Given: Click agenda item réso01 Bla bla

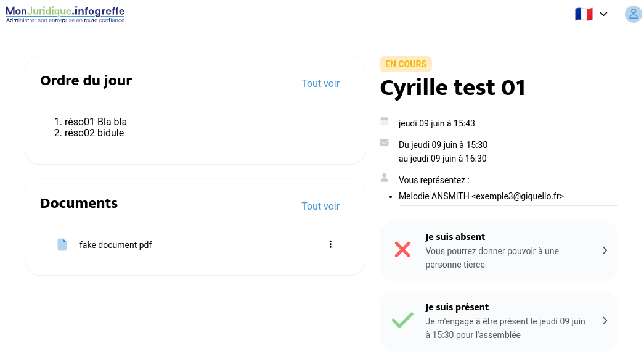Looking at the screenshot, I should [x=96, y=122].
